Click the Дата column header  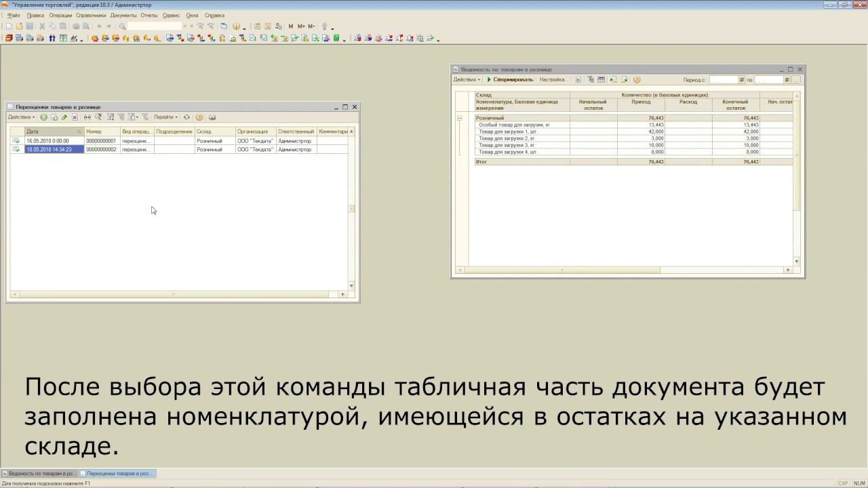(x=54, y=131)
